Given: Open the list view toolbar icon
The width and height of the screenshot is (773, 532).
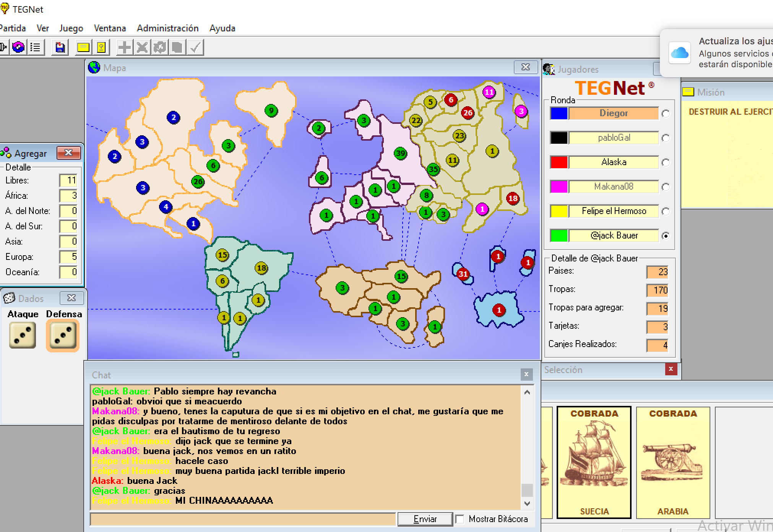Looking at the screenshot, I should click(x=36, y=47).
